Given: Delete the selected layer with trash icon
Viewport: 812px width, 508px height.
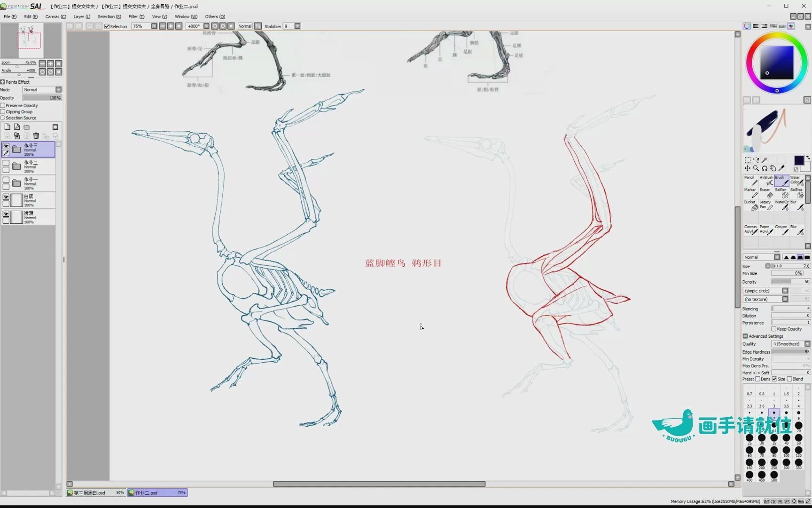Looking at the screenshot, I should pyautogui.click(x=36, y=136).
